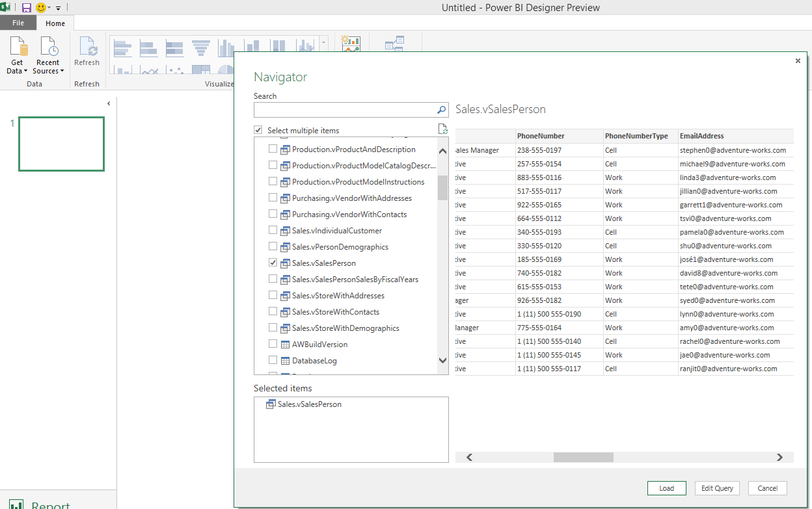This screenshot has width=812, height=509.
Task: Click the Get Data icon
Action: tap(18, 47)
